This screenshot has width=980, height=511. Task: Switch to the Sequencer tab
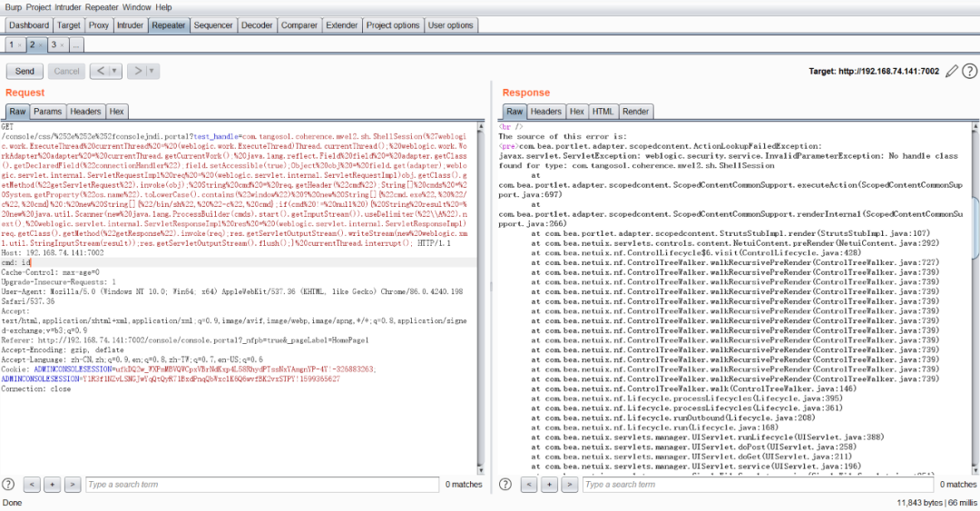pyautogui.click(x=212, y=25)
